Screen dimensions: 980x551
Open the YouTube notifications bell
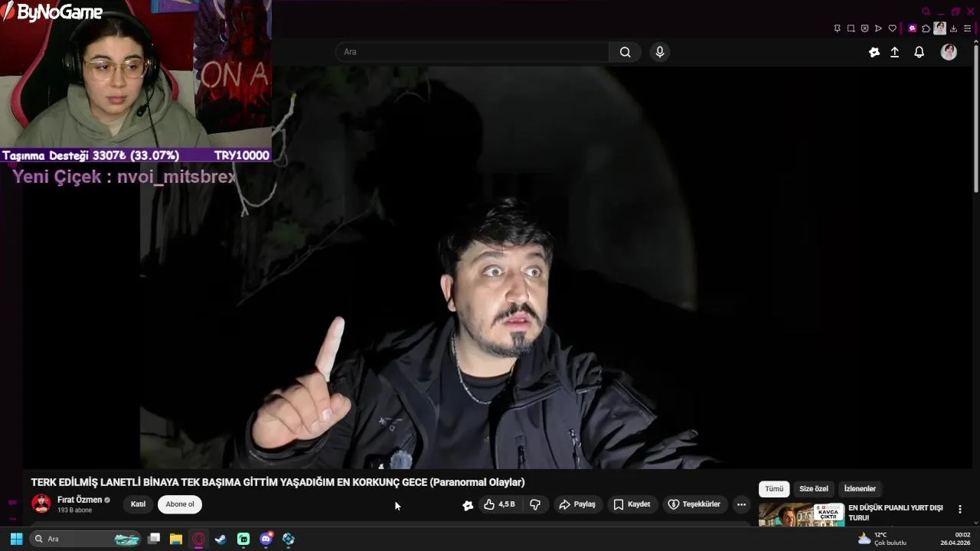920,52
